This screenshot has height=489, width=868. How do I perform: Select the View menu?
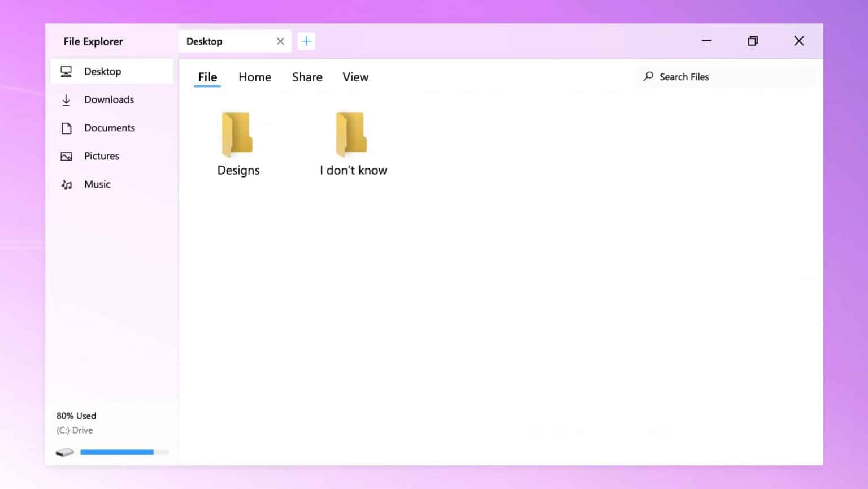355,77
